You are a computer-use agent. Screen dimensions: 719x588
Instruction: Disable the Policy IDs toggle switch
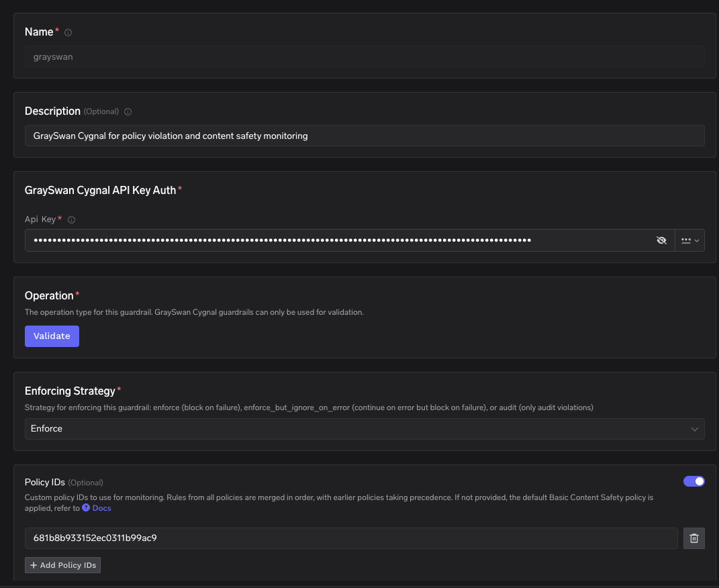(x=694, y=481)
